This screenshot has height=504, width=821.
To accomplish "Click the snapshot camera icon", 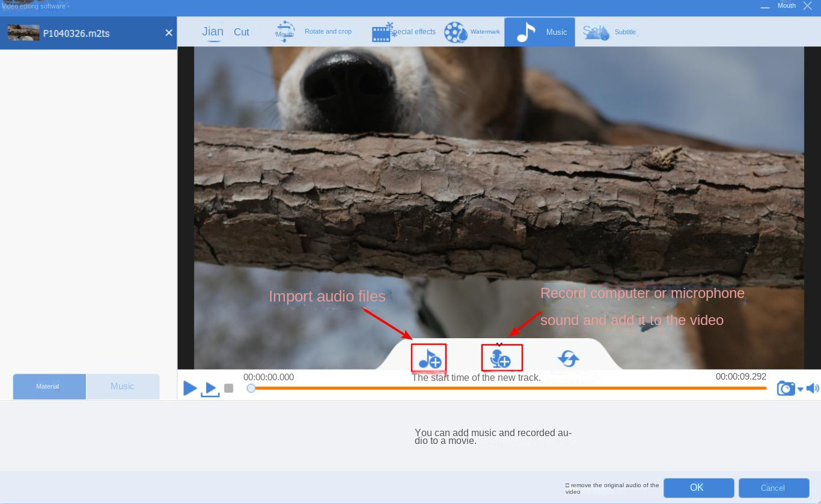I will [x=786, y=388].
